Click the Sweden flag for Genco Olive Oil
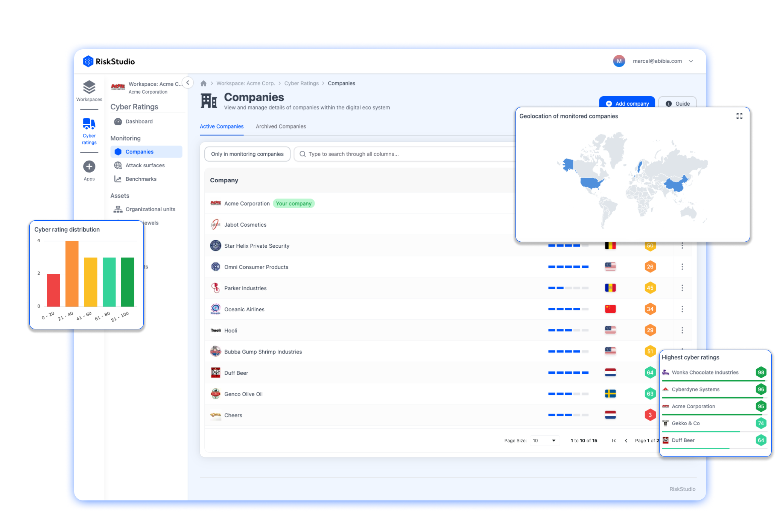 click(x=610, y=394)
